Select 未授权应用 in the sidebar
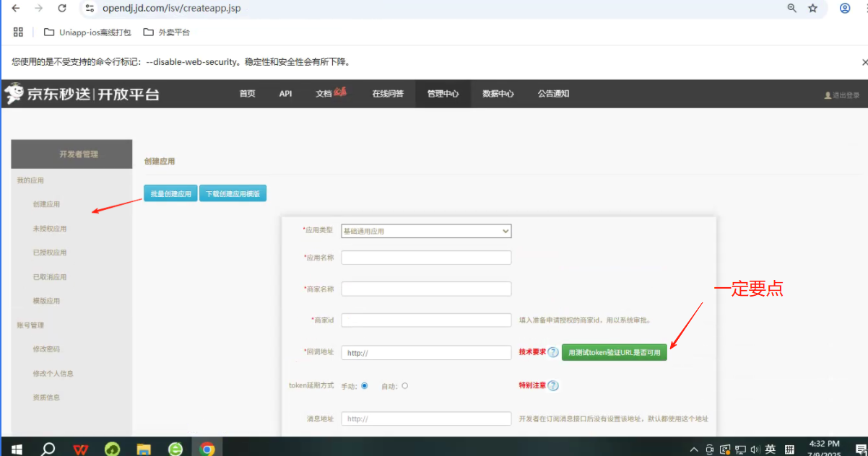 tap(50, 229)
